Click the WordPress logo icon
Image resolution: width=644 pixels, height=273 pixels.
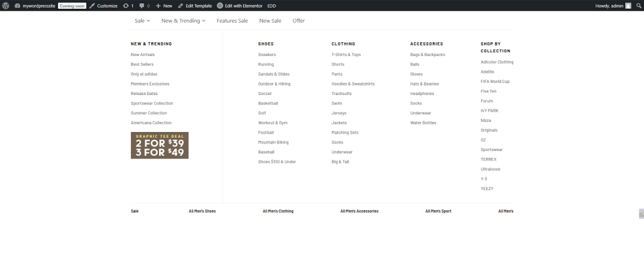click(5, 5)
